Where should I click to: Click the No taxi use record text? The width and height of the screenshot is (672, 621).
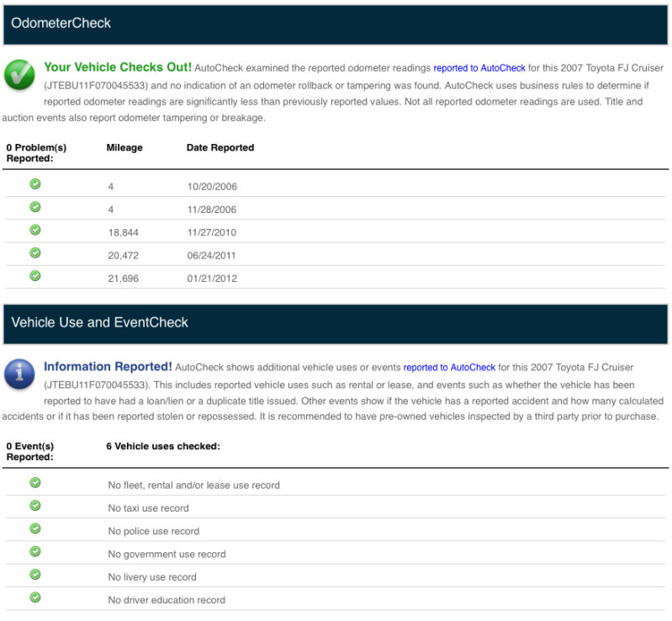click(x=148, y=508)
